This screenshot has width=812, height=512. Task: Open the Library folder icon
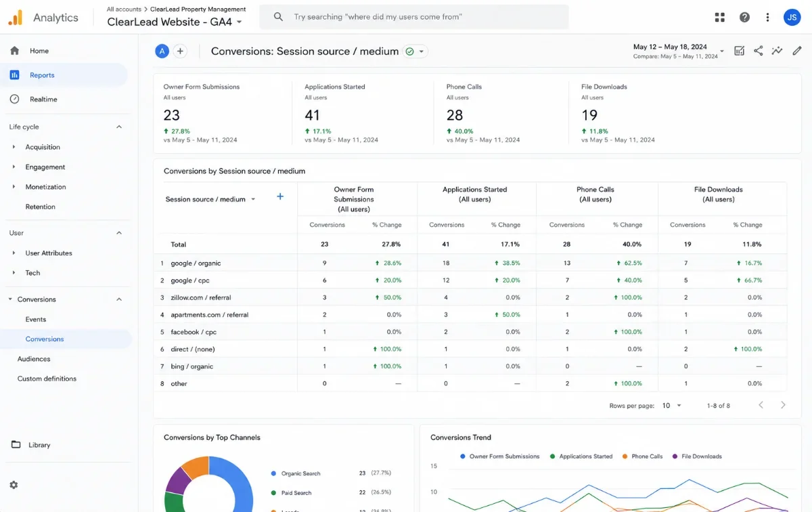pyautogui.click(x=16, y=444)
